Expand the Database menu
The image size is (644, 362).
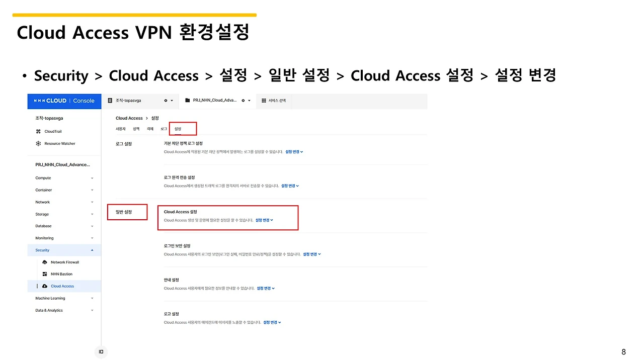coord(92,226)
